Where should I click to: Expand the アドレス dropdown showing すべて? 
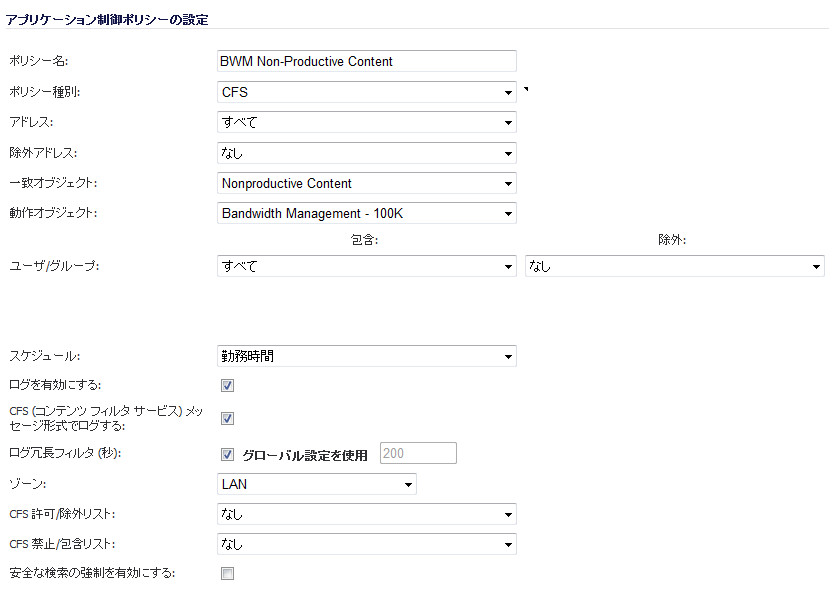(367, 122)
